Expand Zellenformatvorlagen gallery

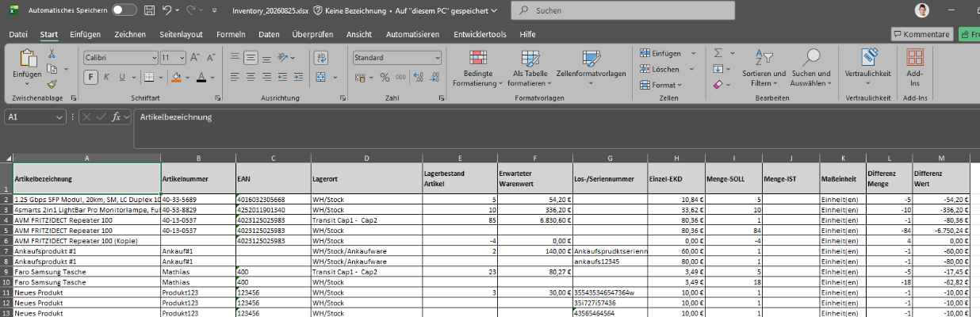pos(591,68)
